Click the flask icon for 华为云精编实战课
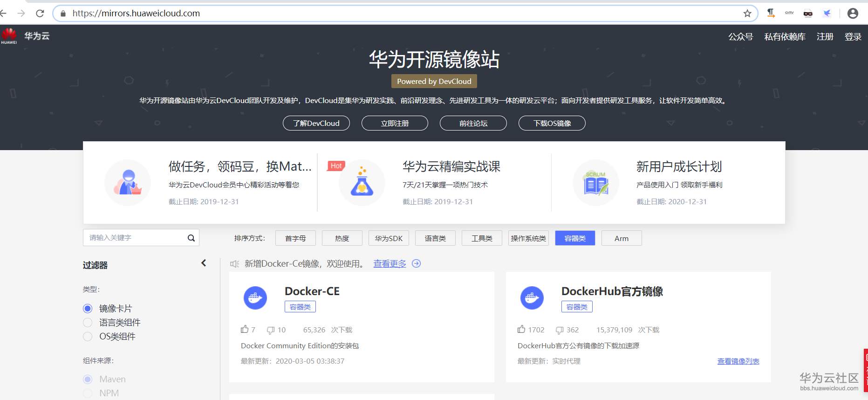The image size is (868, 400). 362,183
